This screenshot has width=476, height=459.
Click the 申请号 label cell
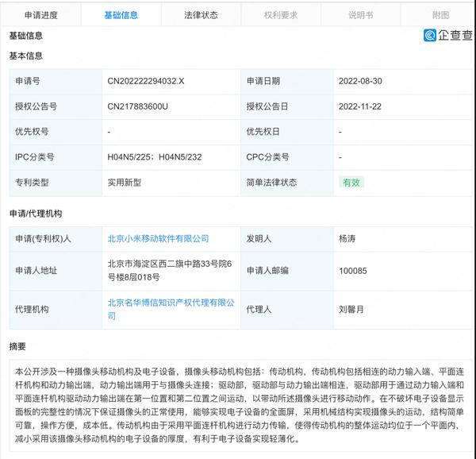click(56, 82)
